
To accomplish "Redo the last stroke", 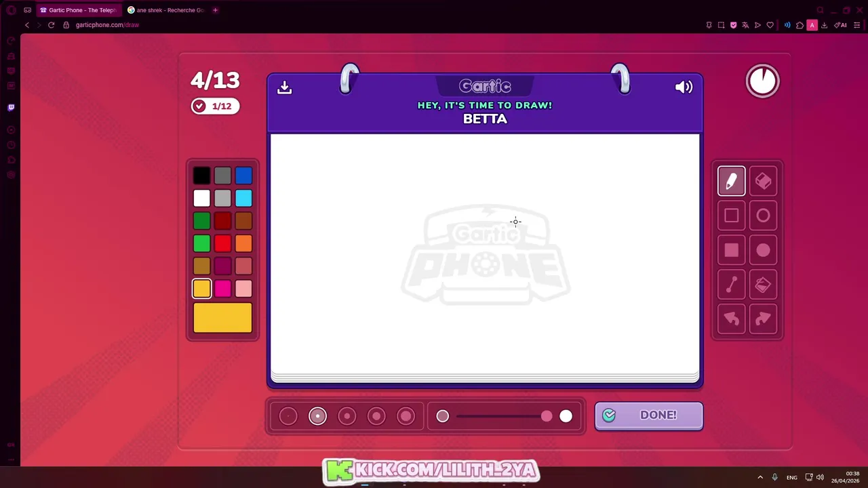I will click(x=763, y=319).
